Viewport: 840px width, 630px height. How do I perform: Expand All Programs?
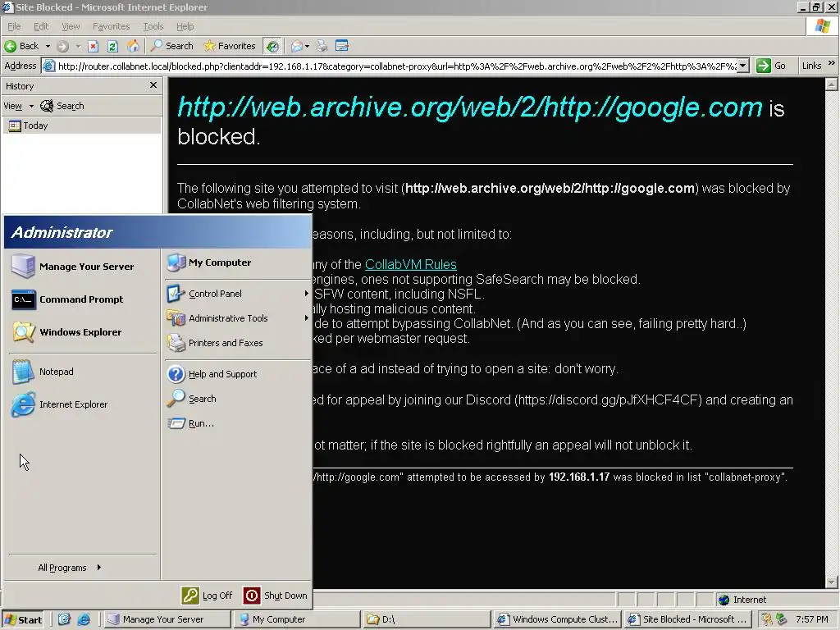pos(70,568)
